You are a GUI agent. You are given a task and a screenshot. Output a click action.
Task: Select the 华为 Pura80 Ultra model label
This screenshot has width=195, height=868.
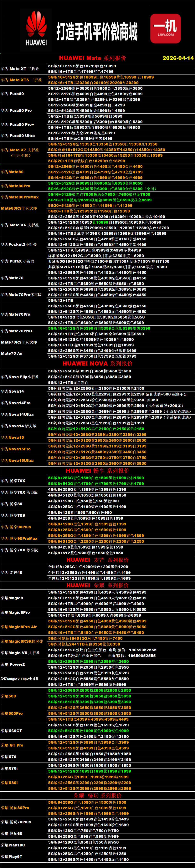[18, 136]
